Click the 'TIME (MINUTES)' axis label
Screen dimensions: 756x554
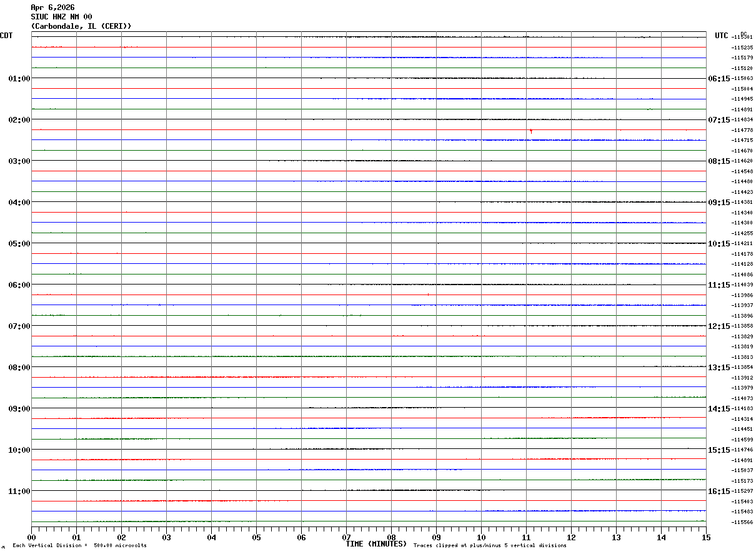tap(376, 544)
